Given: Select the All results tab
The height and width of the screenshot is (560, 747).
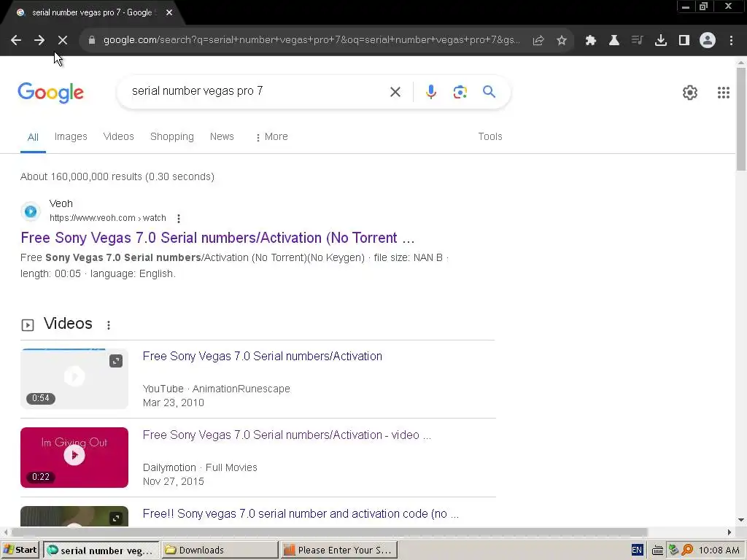Looking at the screenshot, I should point(33,137).
